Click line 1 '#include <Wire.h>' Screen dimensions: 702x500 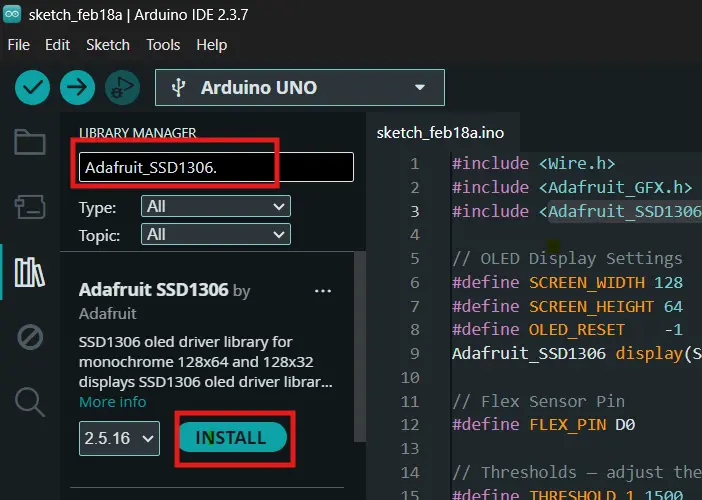534,163
